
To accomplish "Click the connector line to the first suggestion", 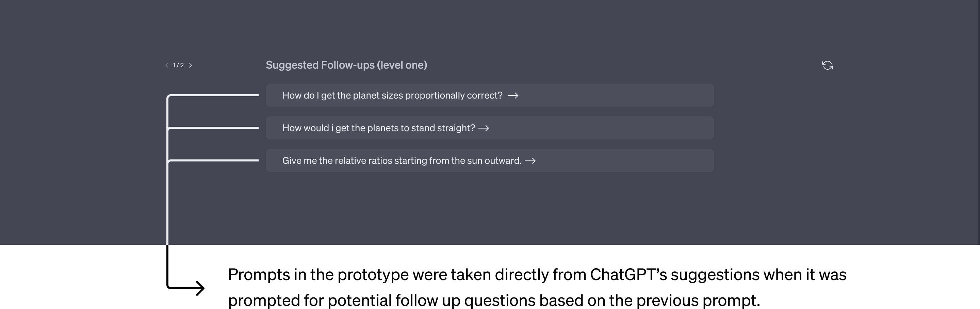I will click(x=213, y=95).
